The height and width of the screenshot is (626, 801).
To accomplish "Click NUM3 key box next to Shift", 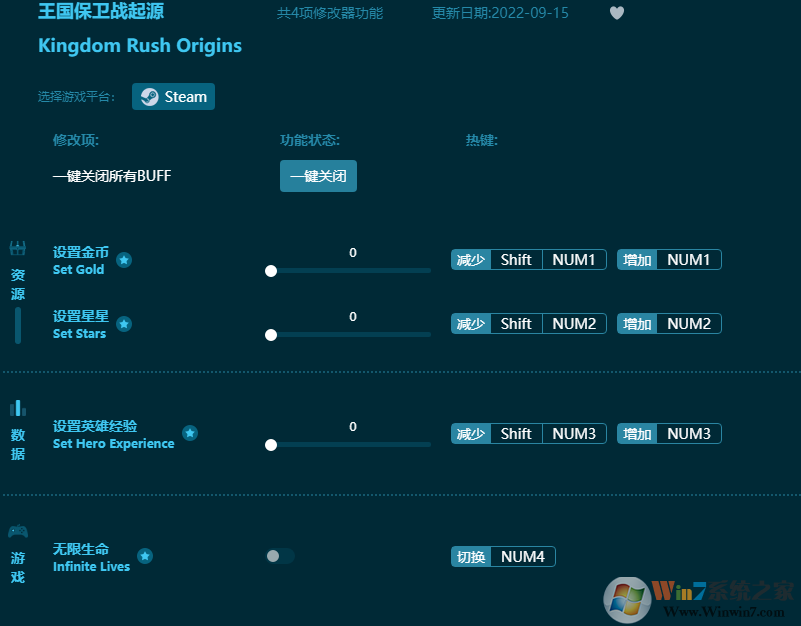I will 574,433.
